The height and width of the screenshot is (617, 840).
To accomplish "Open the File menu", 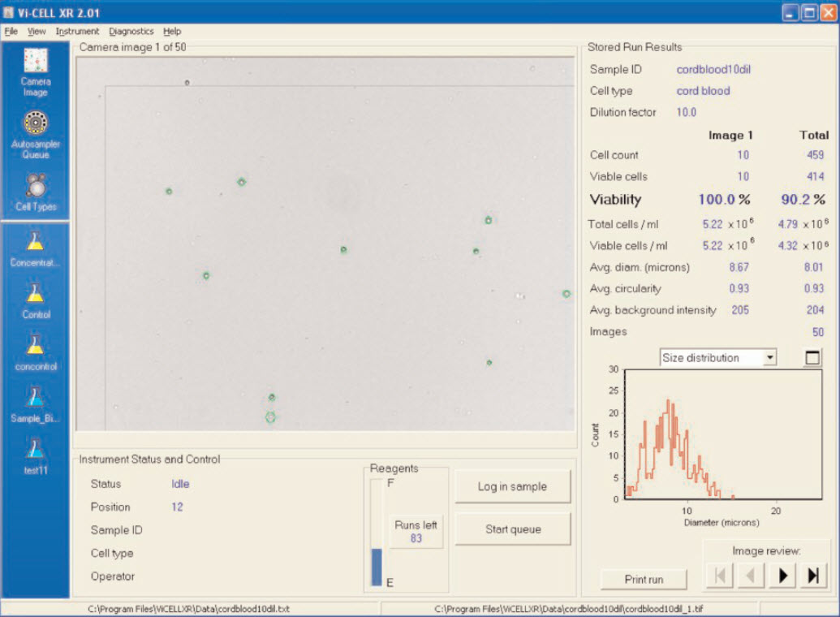I will point(11,31).
